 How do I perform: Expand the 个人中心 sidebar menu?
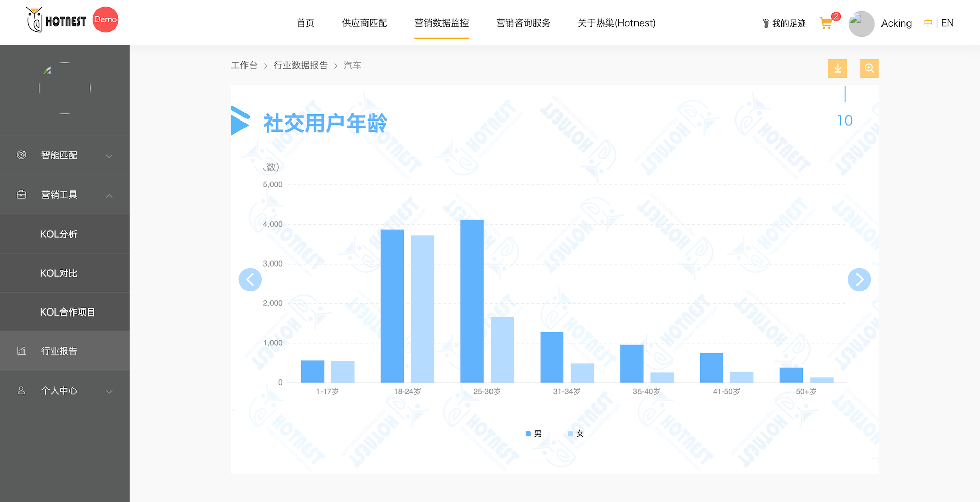pyautogui.click(x=64, y=391)
